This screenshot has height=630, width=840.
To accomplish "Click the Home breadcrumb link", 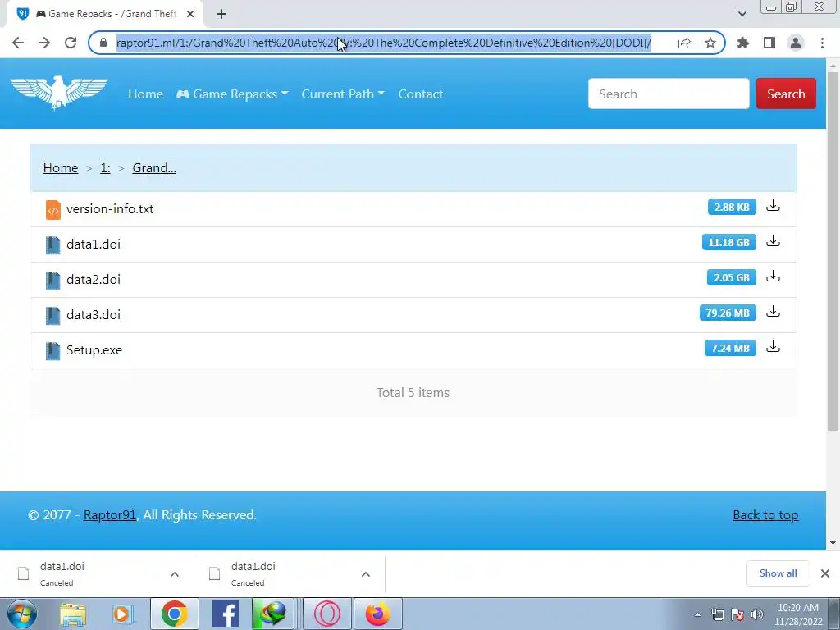I will 61,167.
